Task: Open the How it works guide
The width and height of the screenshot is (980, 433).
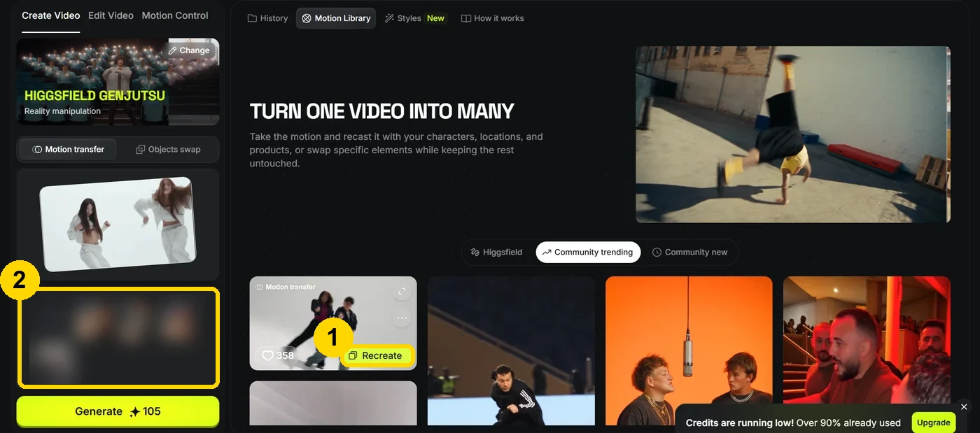Action: point(493,18)
